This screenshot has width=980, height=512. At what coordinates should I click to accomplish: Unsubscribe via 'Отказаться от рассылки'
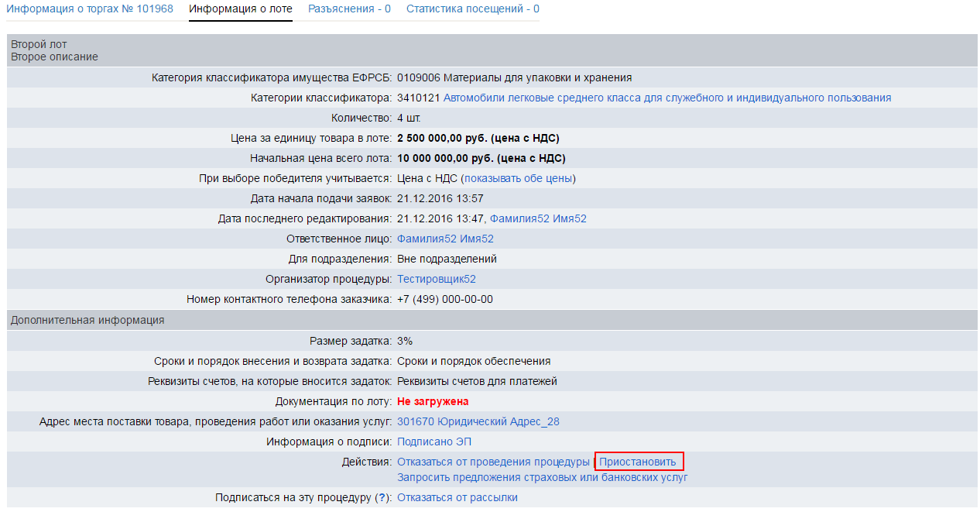[457, 497]
